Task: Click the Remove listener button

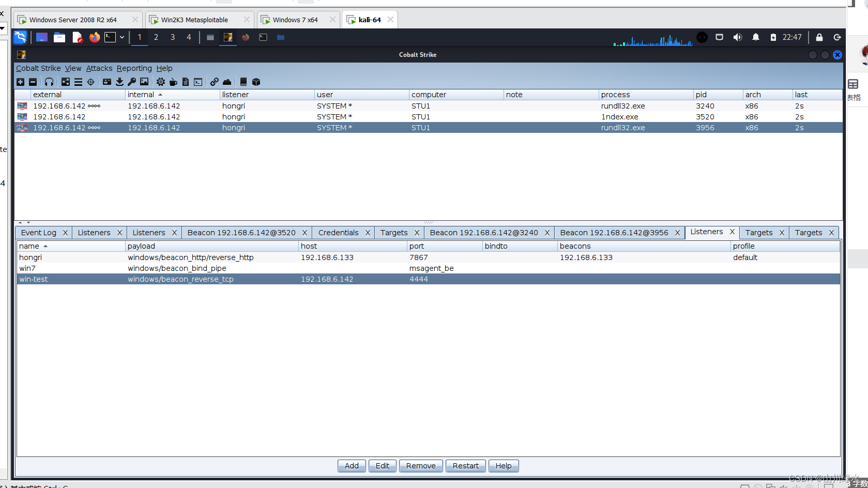Action: [421, 466]
